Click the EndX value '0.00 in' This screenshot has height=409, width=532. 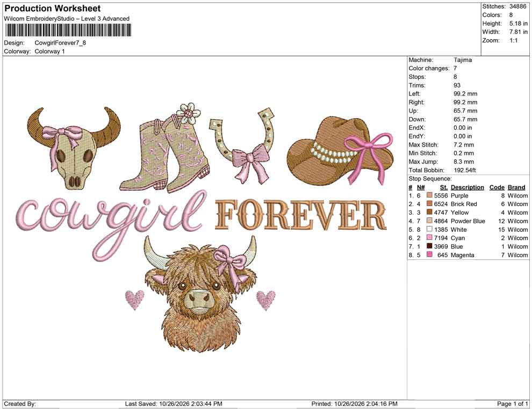coord(463,127)
